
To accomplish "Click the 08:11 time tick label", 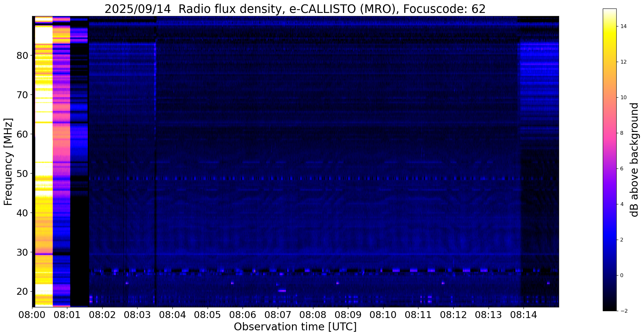I will point(418,315).
